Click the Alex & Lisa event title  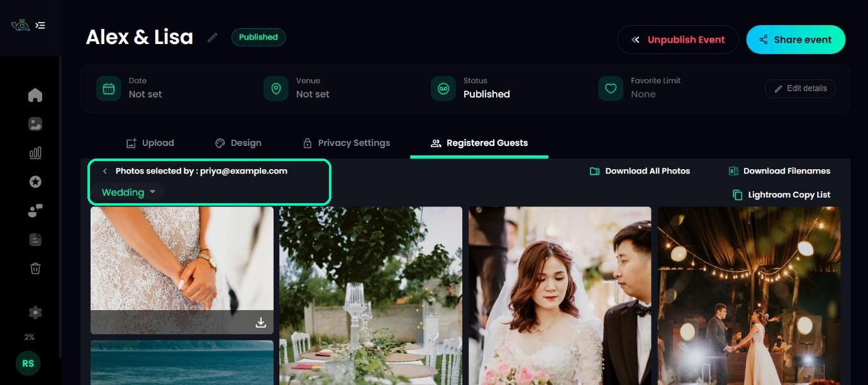[140, 37]
